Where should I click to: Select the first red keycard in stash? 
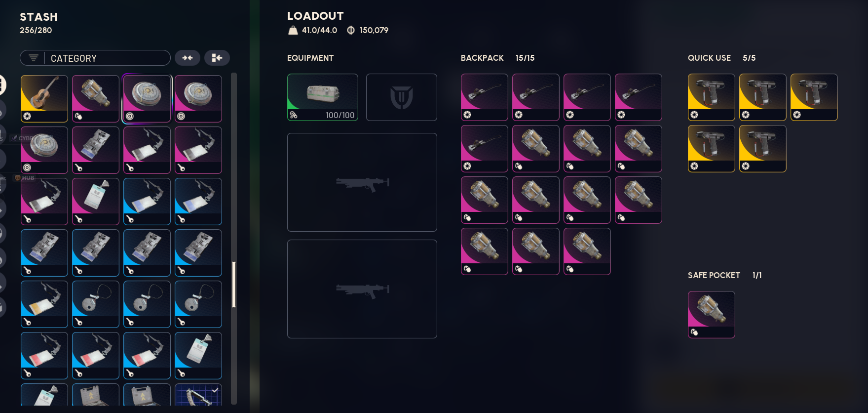44,355
